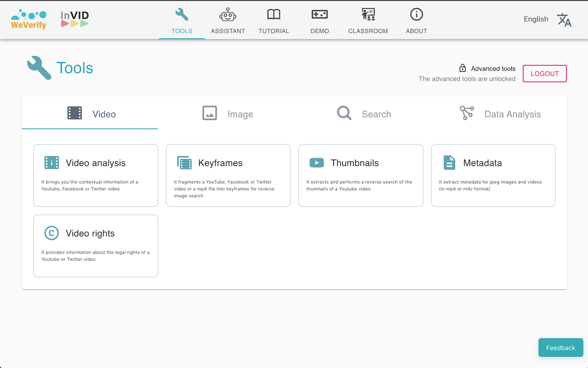Open the Search tab
The image size is (588, 368).
pyautogui.click(x=363, y=113)
